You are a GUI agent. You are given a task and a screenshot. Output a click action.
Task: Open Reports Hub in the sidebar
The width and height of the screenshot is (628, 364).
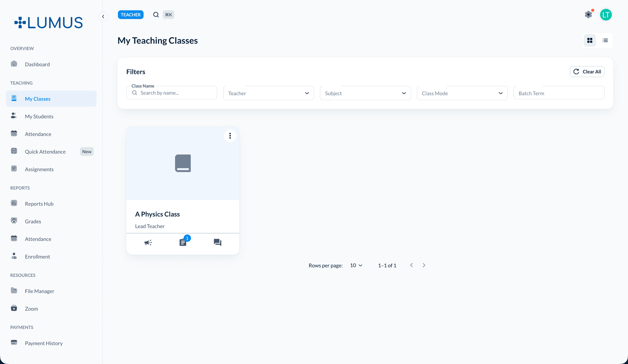pyautogui.click(x=51, y=204)
